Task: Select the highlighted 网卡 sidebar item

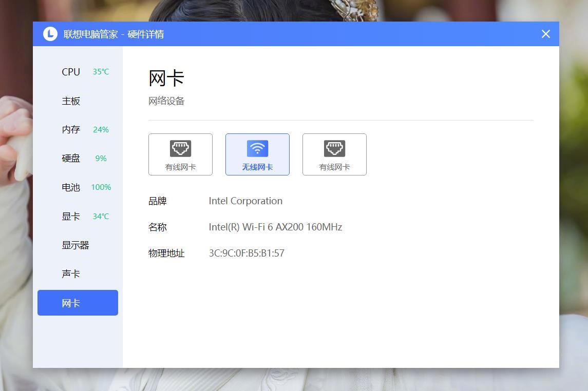Action: 78,303
